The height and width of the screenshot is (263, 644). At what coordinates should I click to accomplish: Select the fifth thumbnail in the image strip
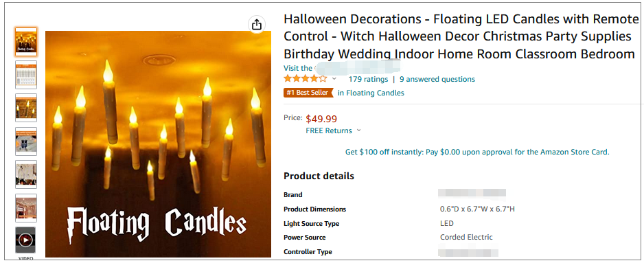pos(26,174)
